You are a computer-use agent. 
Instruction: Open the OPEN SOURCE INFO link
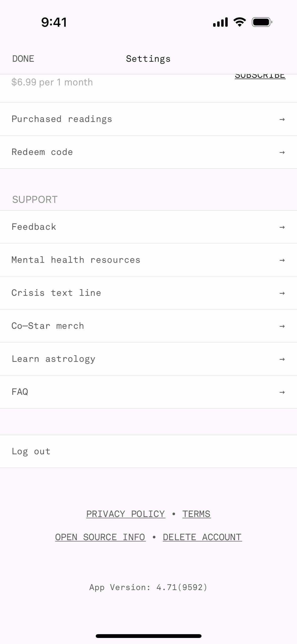pyautogui.click(x=100, y=537)
